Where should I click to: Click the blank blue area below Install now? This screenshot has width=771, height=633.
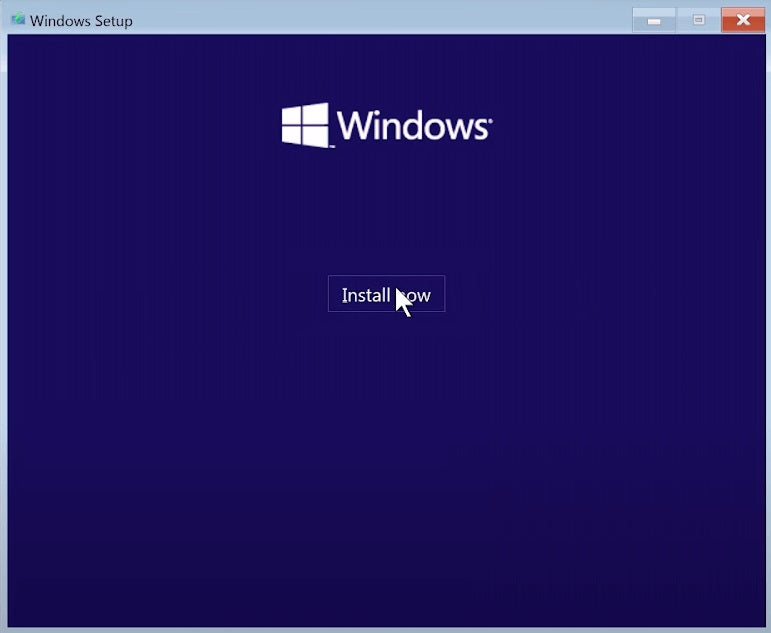click(386, 450)
